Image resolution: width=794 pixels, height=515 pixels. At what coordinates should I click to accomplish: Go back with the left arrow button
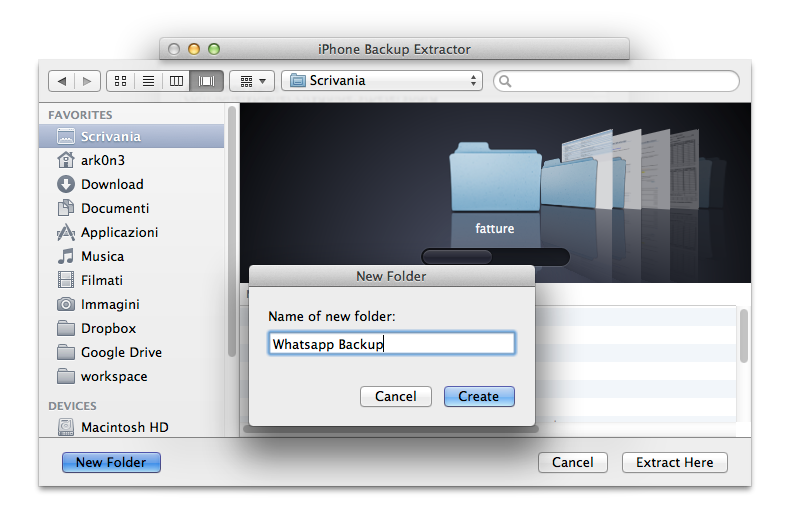[x=62, y=81]
